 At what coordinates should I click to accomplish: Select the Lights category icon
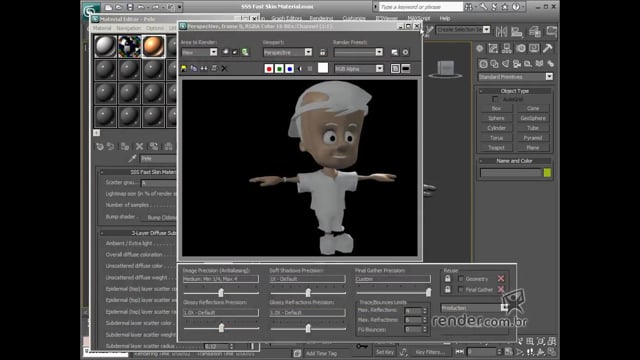506,64
